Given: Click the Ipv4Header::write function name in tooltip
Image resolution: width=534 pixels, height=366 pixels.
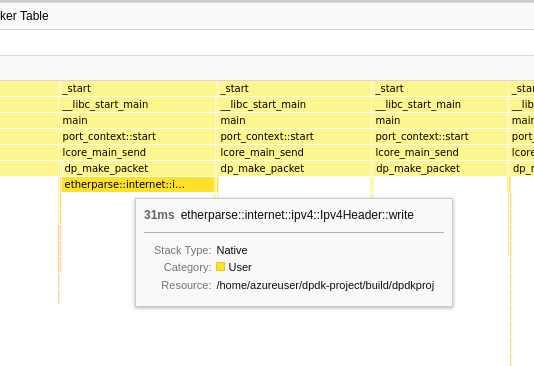Looking at the screenshot, I should tap(297, 215).
